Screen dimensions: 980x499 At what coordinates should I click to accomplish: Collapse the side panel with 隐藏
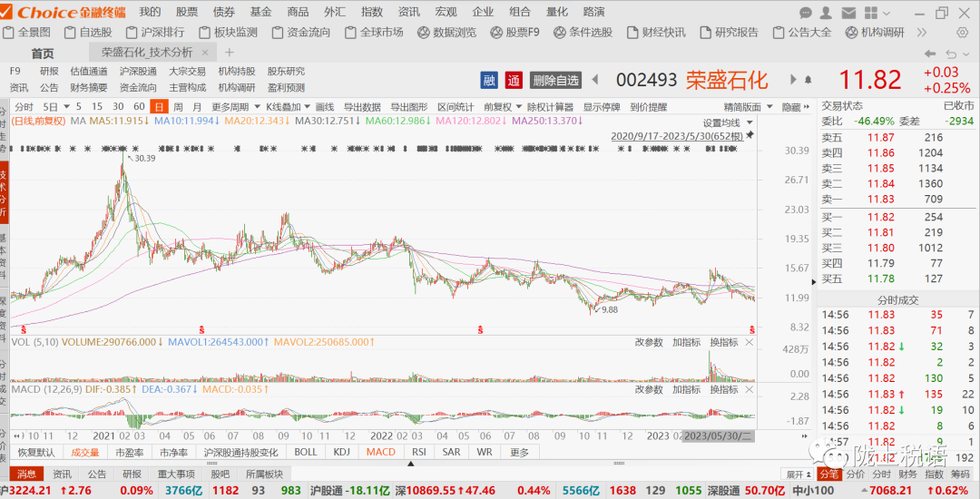coord(795,107)
